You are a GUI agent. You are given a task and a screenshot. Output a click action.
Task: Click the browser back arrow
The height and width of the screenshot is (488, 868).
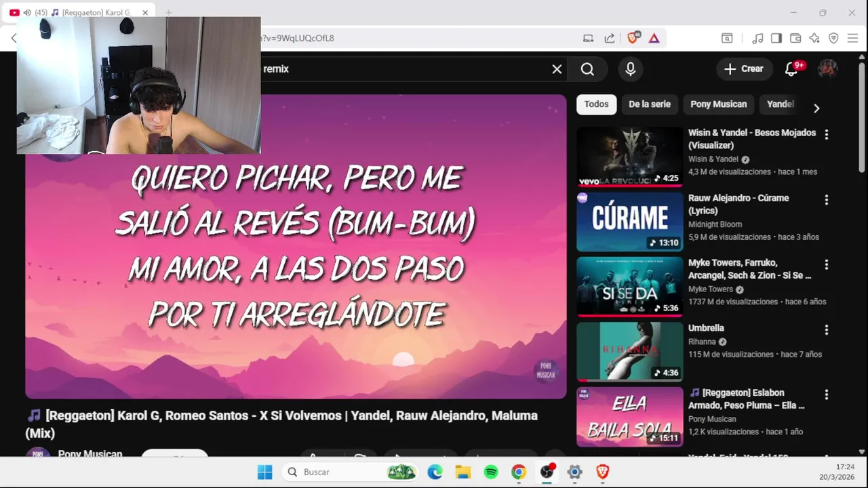point(13,38)
